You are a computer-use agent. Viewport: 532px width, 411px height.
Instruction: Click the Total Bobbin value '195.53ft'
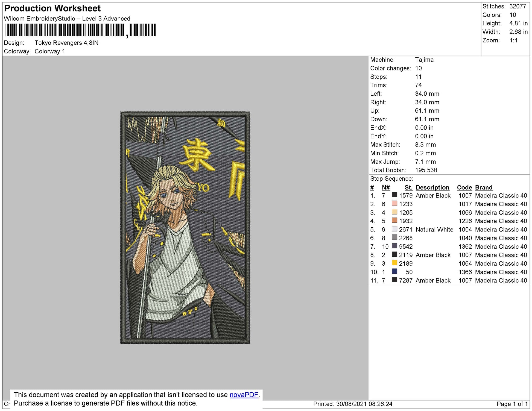point(426,170)
